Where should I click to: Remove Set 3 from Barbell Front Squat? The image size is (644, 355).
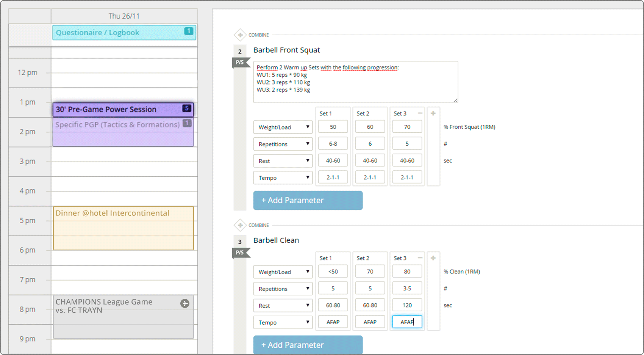coord(420,113)
